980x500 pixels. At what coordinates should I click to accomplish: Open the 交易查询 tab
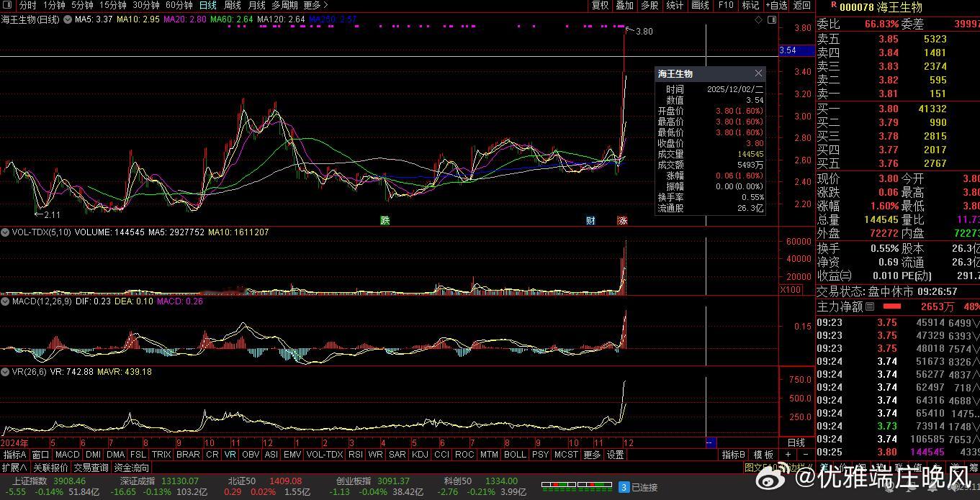[91, 468]
